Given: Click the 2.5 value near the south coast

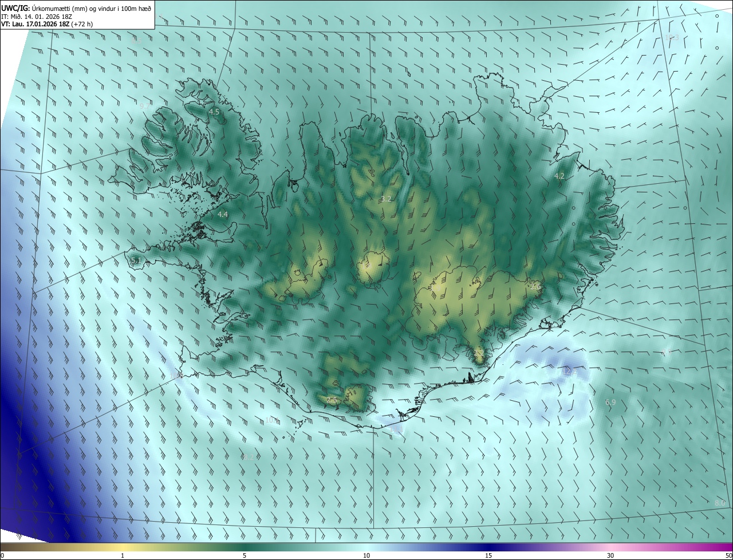Looking at the screenshot, I should tap(332, 400).
